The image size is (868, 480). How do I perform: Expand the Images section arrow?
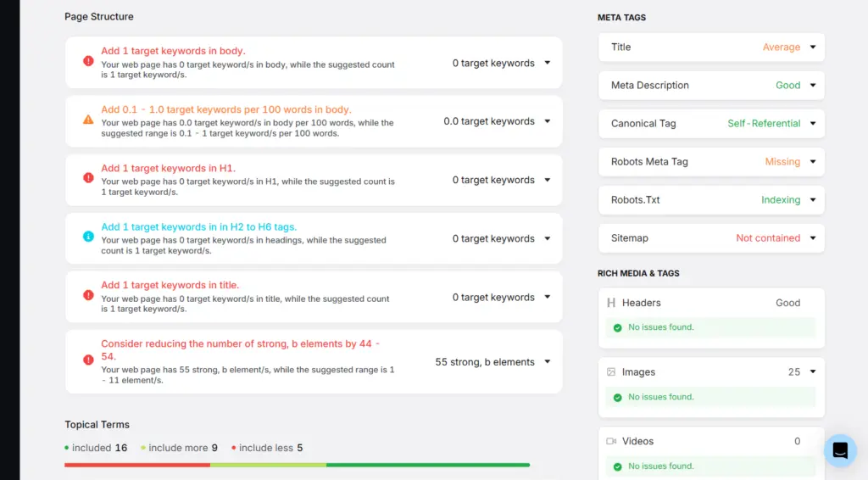click(x=813, y=372)
